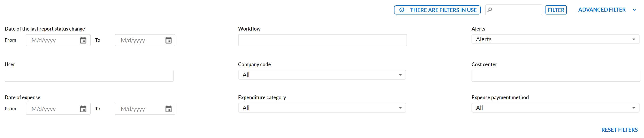Focus the Cost center input field
Screen dimensions: 644x138
(556, 76)
